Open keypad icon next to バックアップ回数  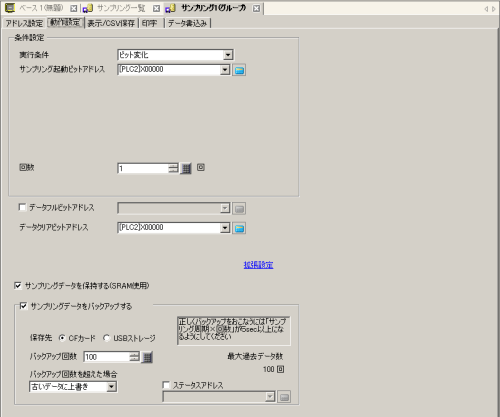click(147, 357)
